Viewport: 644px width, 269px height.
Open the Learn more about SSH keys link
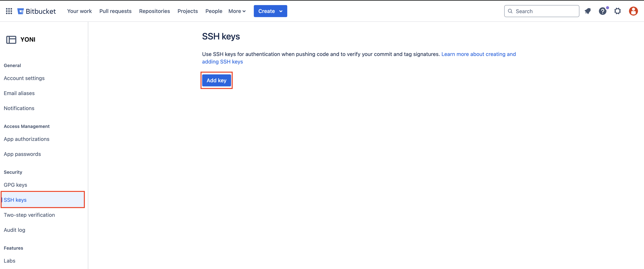[478, 54]
